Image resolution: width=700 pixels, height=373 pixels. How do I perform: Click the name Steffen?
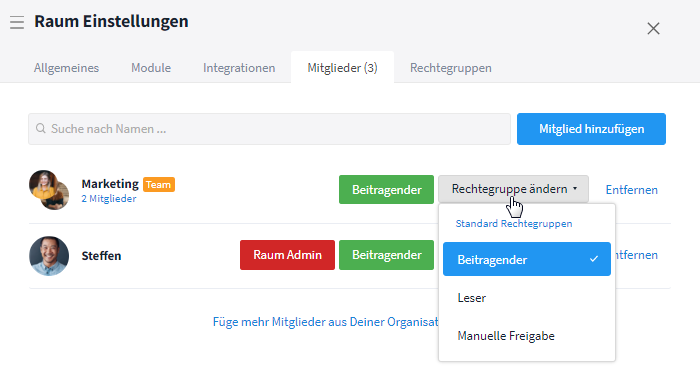coord(101,256)
